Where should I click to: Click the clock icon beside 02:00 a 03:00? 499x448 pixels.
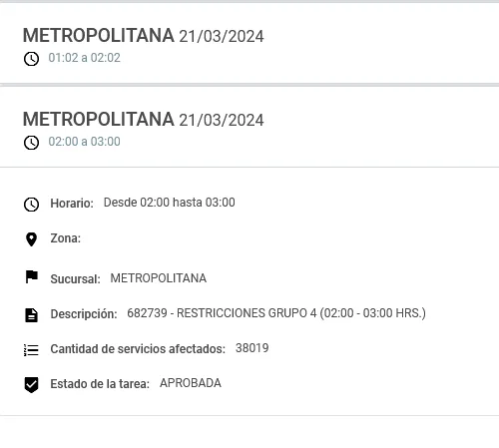click(31, 143)
